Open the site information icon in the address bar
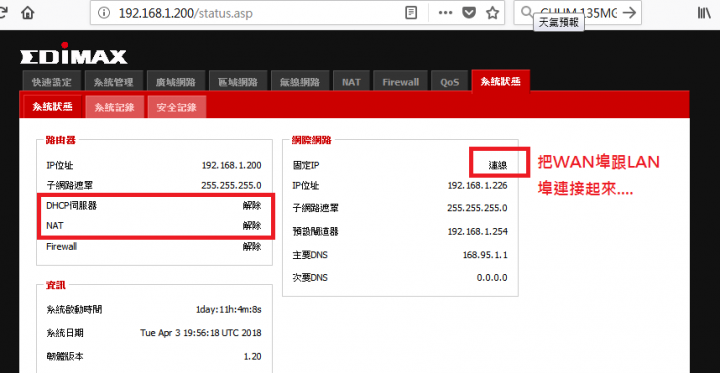The image size is (720, 373). 104,13
